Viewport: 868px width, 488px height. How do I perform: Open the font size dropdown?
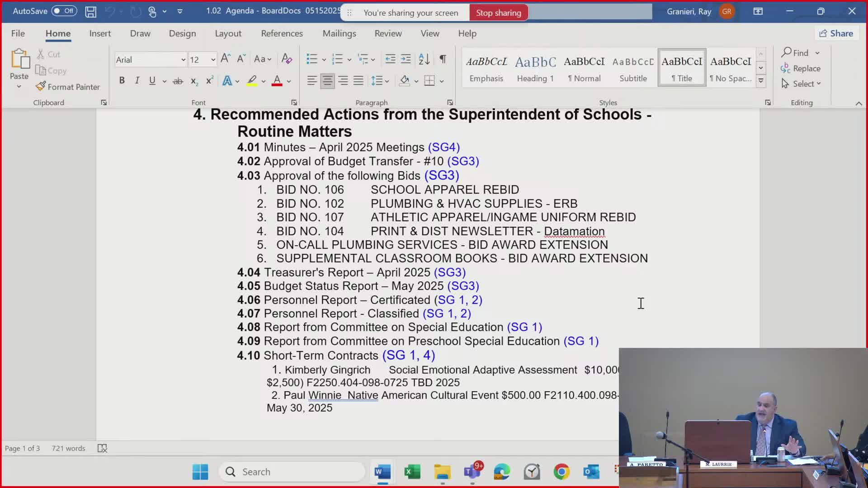[x=213, y=60]
